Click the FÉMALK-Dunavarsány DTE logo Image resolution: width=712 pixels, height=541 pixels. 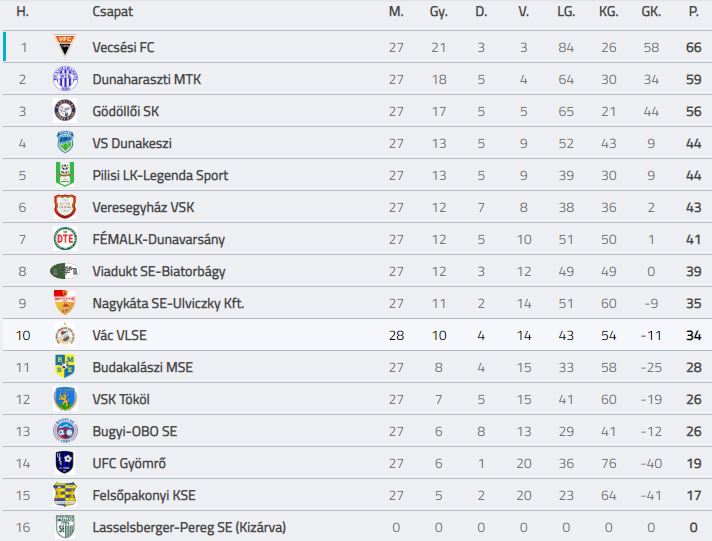coord(65,238)
